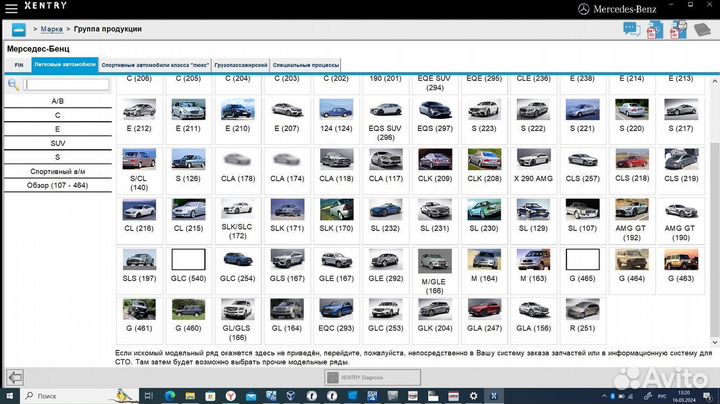
Task: Click the back arrow button at bottom left
Action: click(x=14, y=377)
